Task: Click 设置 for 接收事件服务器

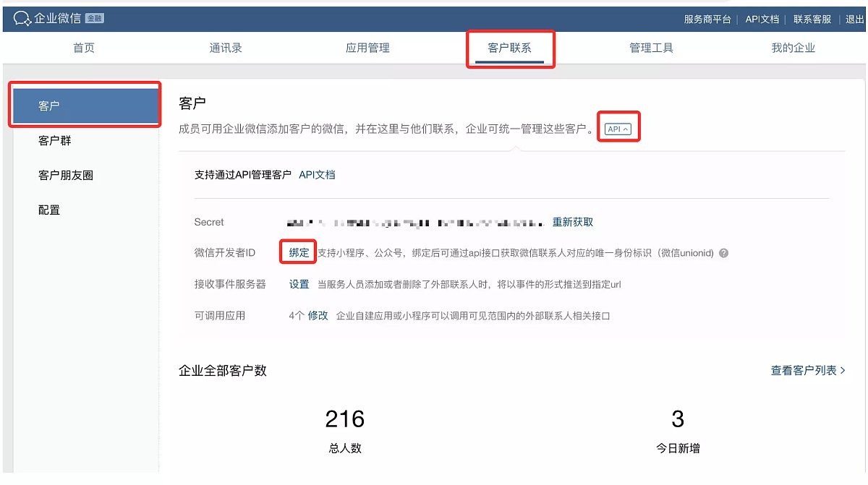Action: tap(299, 284)
